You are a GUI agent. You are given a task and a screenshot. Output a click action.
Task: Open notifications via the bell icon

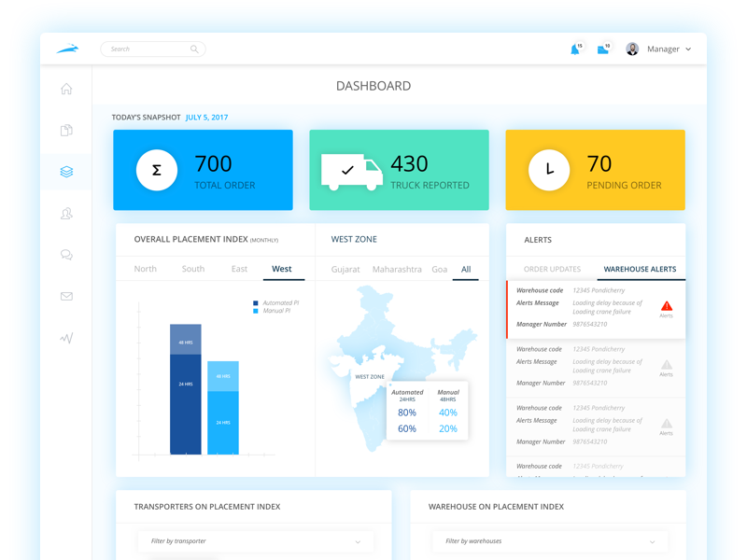coord(577,49)
